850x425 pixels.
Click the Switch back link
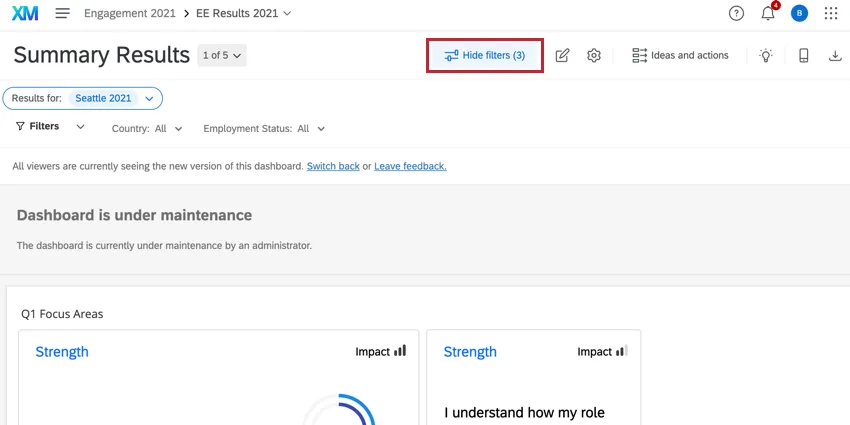coord(333,166)
